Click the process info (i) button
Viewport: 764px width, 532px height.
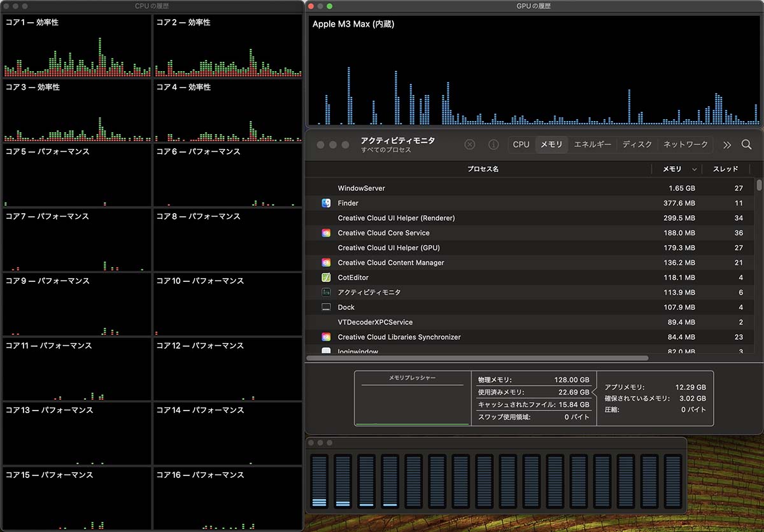pyautogui.click(x=493, y=144)
